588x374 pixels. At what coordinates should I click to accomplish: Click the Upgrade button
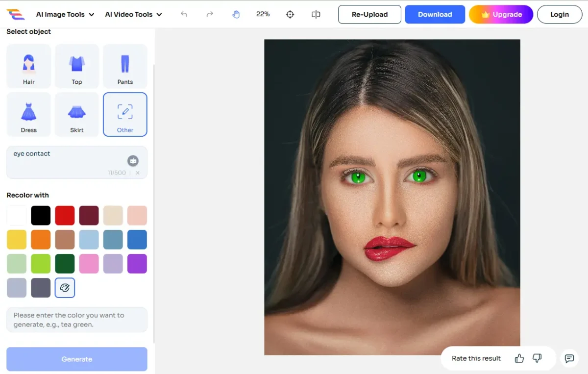501,14
